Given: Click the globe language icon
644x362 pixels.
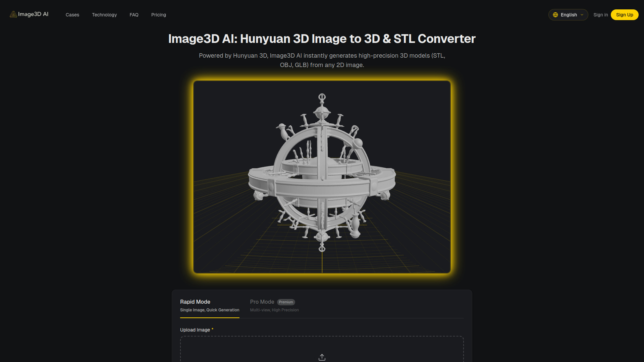Looking at the screenshot, I should [x=556, y=15].
